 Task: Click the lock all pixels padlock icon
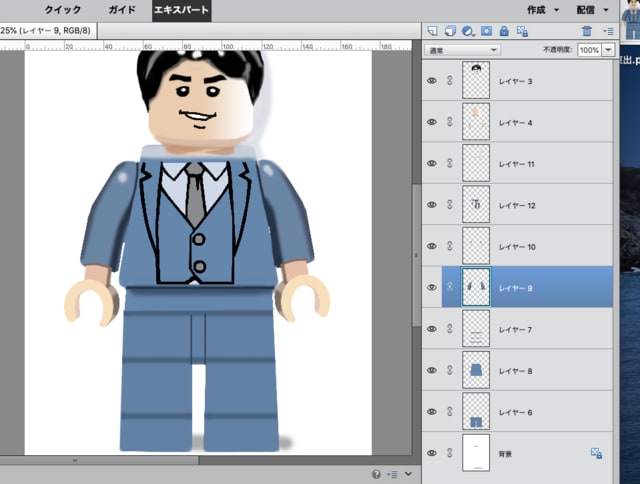(x=504, y=31)
